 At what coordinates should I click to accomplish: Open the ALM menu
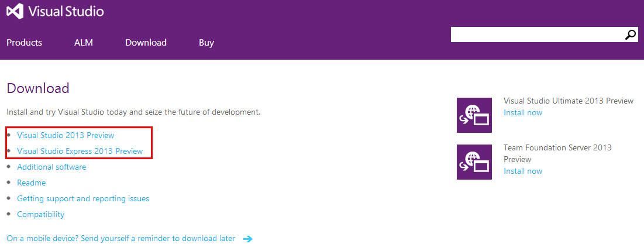(x=84, y=42)
